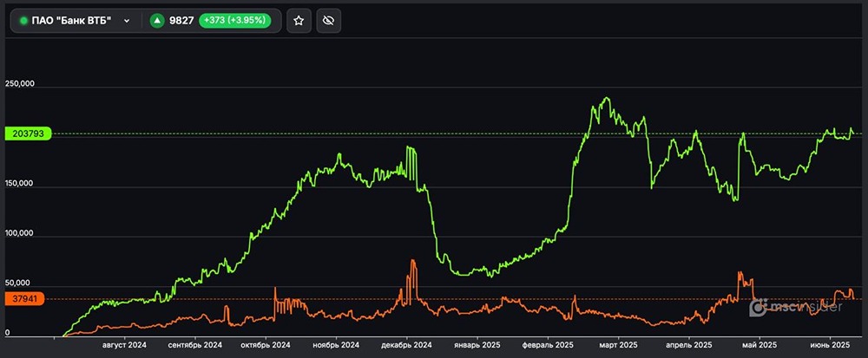The image size is (868, 358).
Task: Click the 9827 current value
Action: [182, 21]
